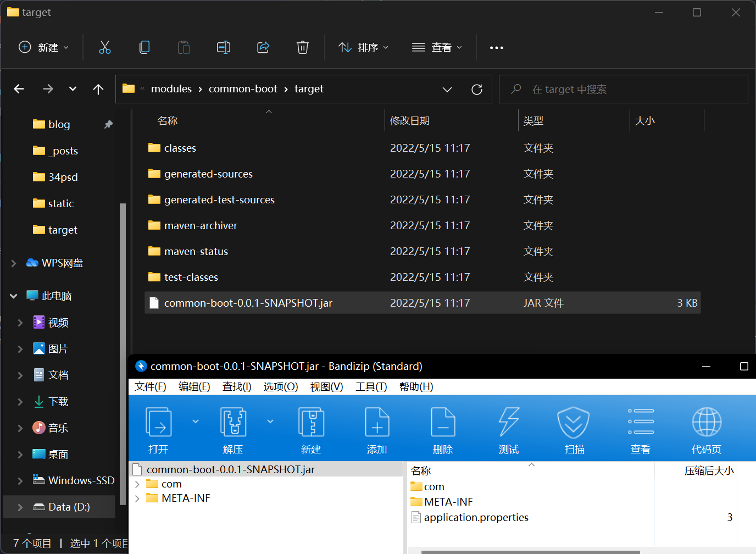
Task: Open the address bar history dropdown
Action: pos(447,89)
